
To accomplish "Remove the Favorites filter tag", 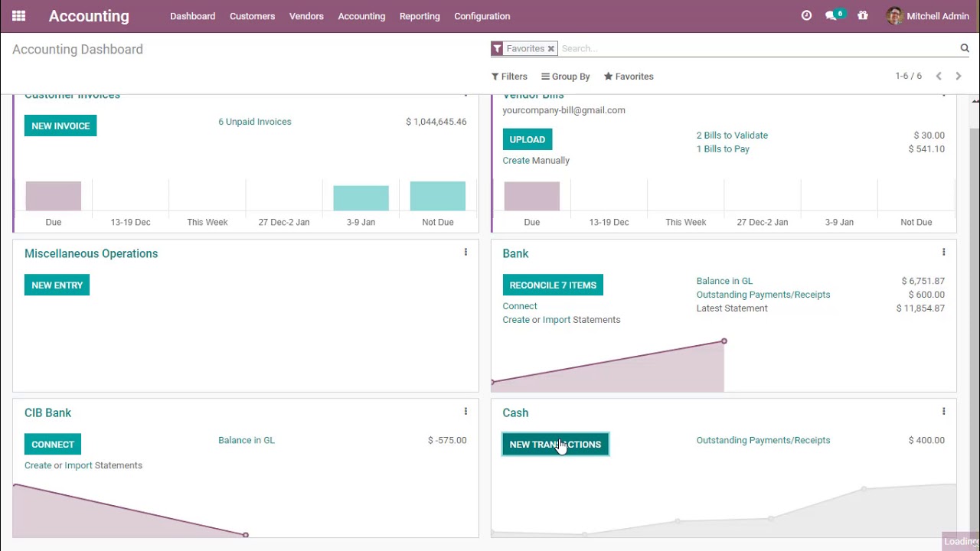I will 550,49.
